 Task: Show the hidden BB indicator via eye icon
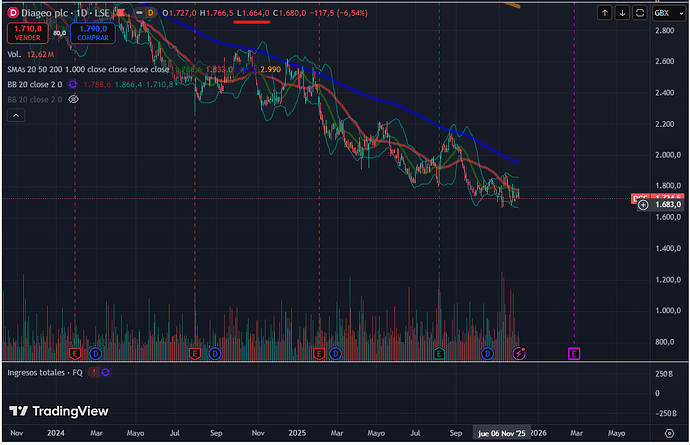(x=73, y=99)
